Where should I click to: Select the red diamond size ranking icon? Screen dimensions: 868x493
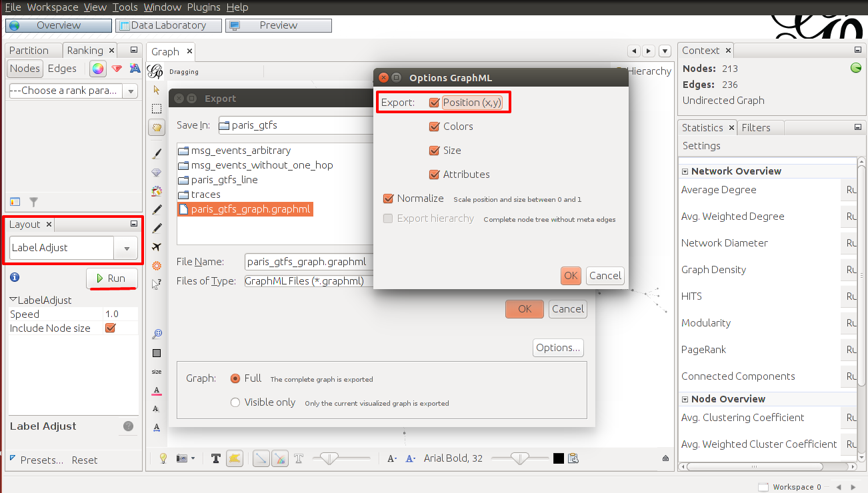(117, 69)
